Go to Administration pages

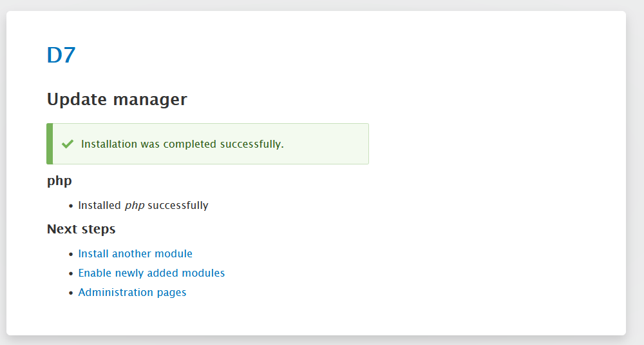coord(132,292)
